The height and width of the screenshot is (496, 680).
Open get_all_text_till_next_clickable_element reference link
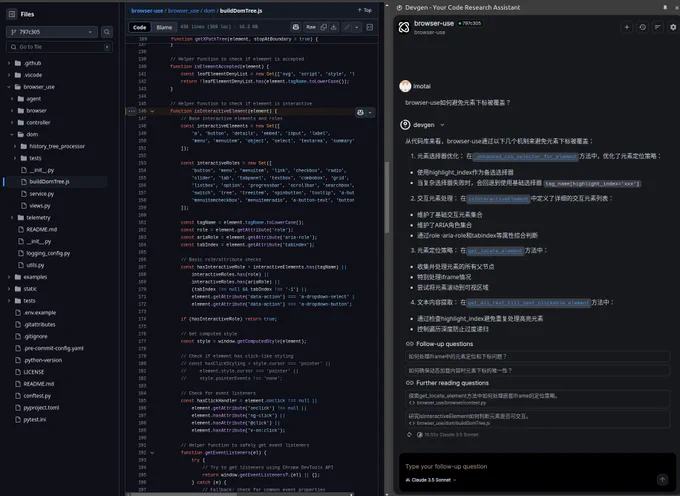click(x=529, y=303)
